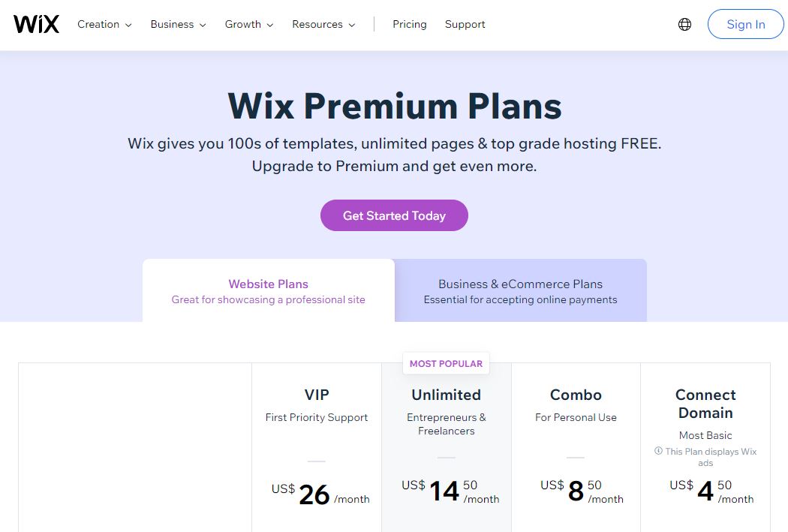Select the VIP plan heading
Image resolution: width=788 pixels, height=532 pixels.
317,395
